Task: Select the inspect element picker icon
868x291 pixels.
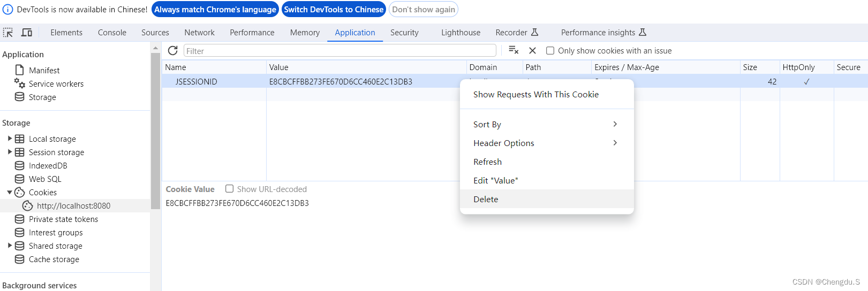Action: pos(8,33)
